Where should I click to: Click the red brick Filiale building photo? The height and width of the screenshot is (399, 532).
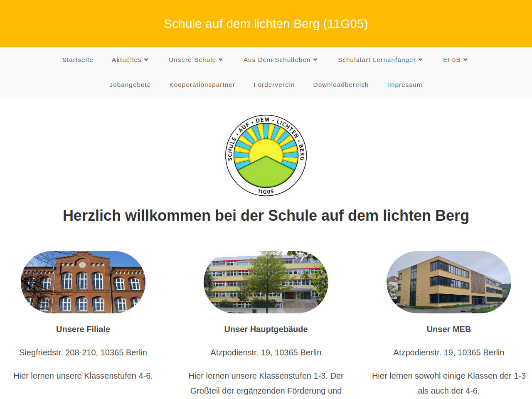pos(83,282)
